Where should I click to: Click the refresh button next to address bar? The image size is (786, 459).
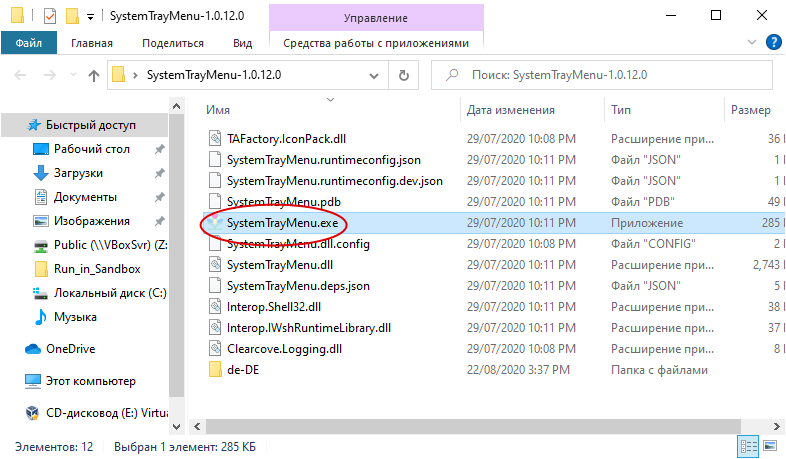pyautogui.click(x=403, y=75)
